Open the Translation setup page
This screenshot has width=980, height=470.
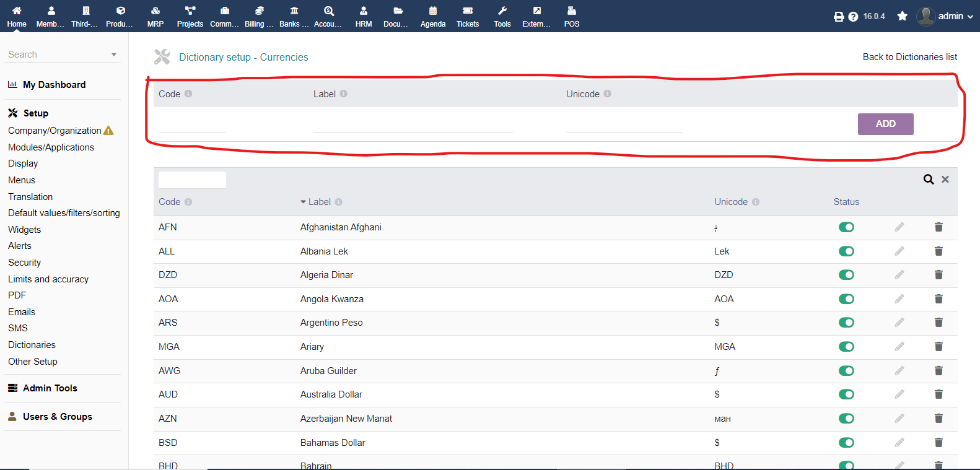pyautogui.click(x=30, y=197)
